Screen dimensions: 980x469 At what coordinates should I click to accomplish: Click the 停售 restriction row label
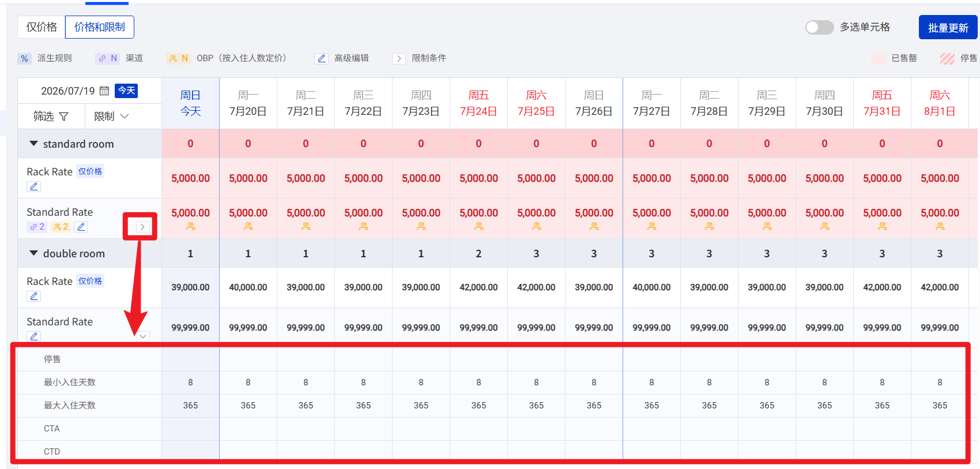click(52, 359)
